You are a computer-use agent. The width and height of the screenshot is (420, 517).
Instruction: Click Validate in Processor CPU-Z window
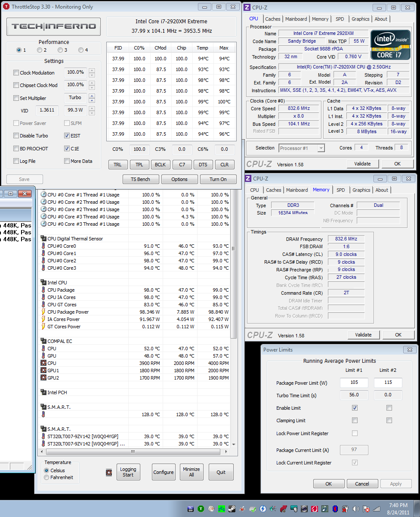(362, 164)
